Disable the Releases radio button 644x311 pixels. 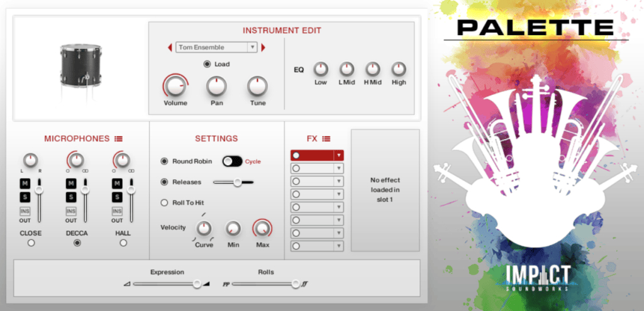tap(165, 182)
